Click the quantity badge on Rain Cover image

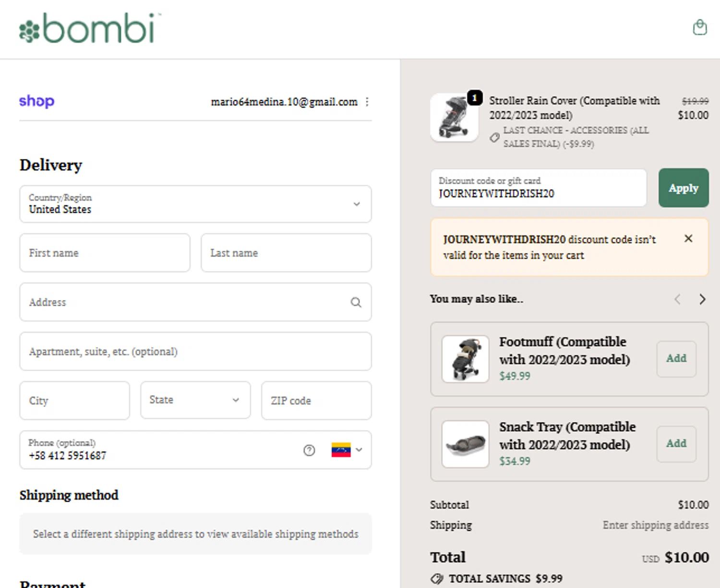click(474, 98)
